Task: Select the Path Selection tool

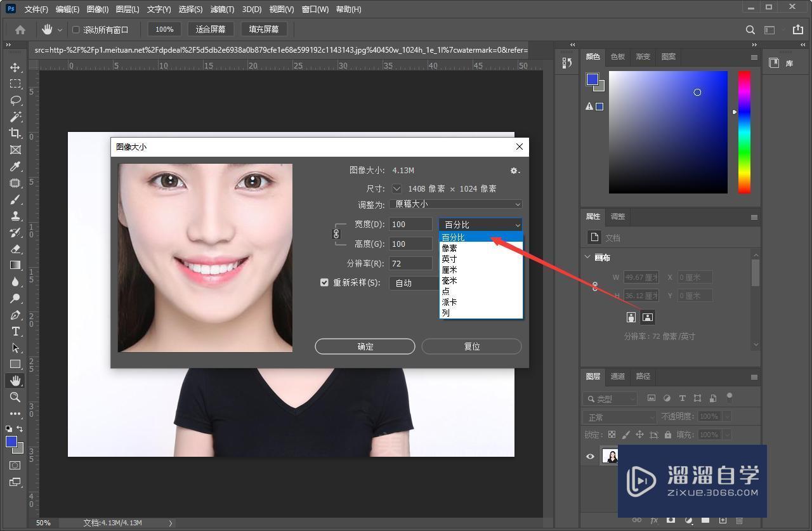Action: (15, 348)
